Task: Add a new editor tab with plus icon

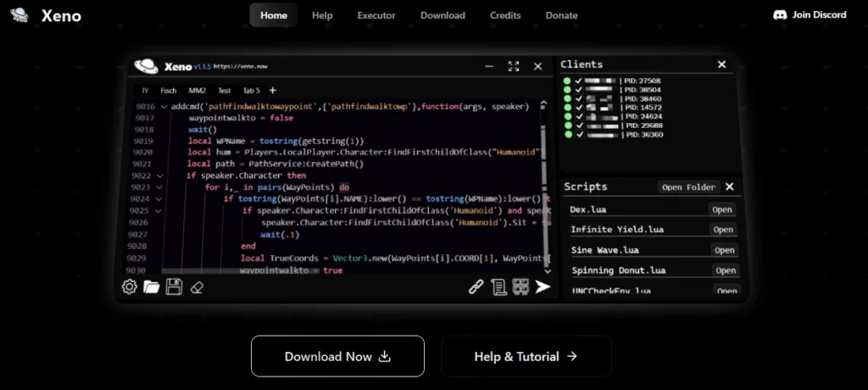Action: tap(272, 91)
